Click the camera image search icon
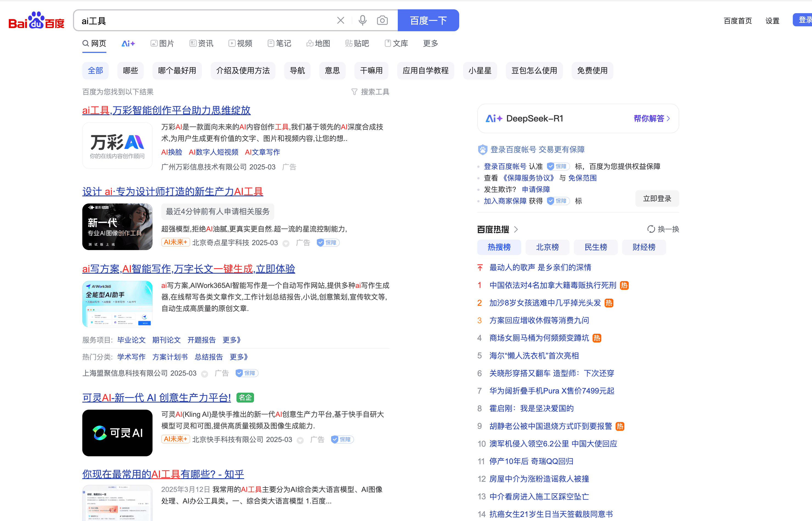 click(382, 21)
